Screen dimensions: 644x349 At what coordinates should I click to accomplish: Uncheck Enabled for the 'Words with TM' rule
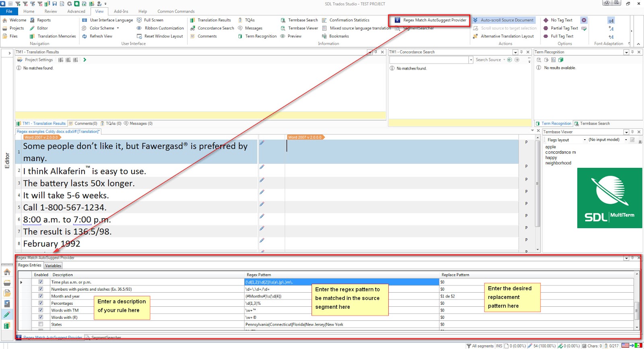pyautogui.click(x=41, y=310)
